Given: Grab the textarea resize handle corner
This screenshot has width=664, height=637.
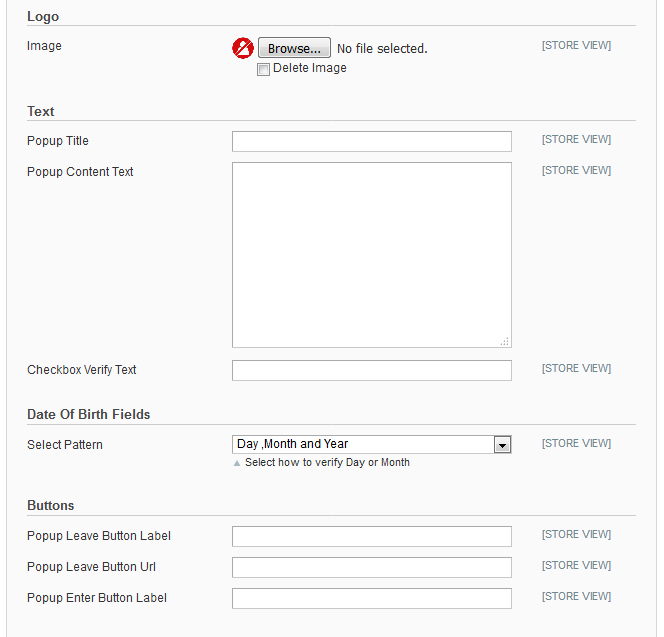Looking at the screenshot, I should pos(505,341).
